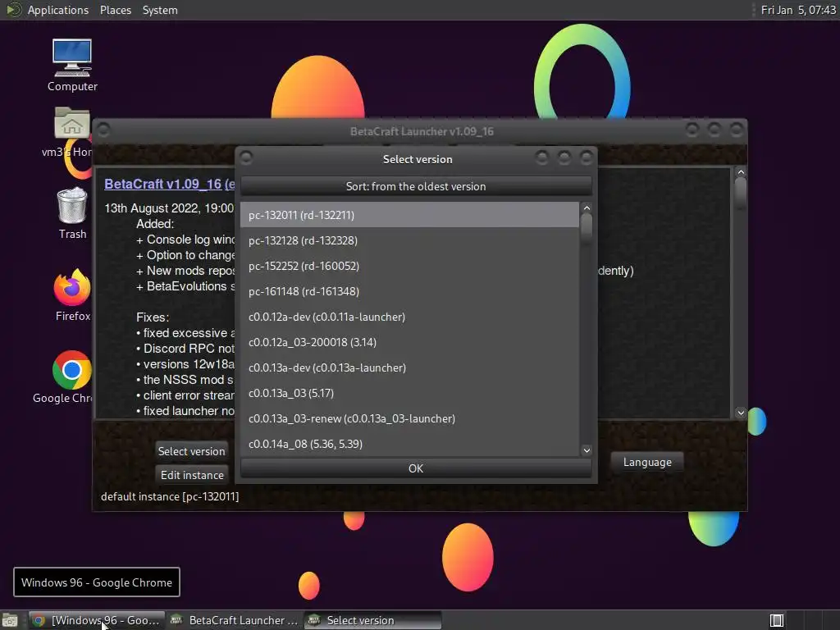Click Select version dialog window menu button
Image resolution: width=840 pixels, height=630 pixels.
246,157
